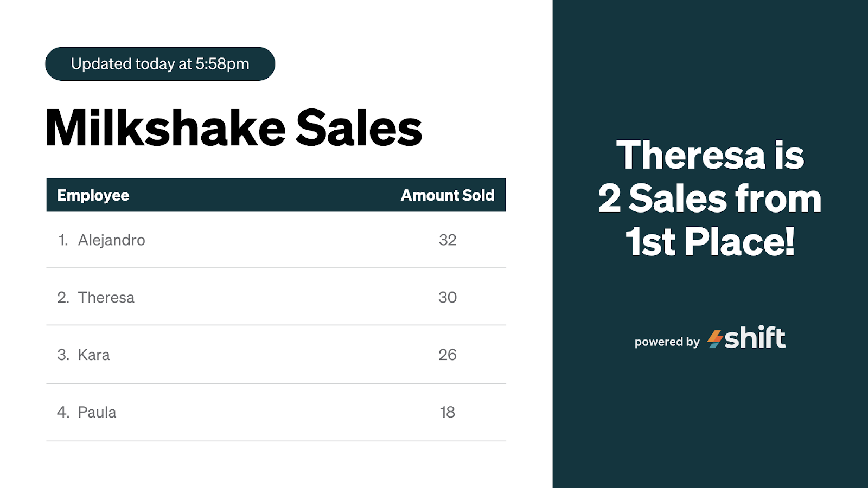Open the Paula leaderboard row

[276, 412]
